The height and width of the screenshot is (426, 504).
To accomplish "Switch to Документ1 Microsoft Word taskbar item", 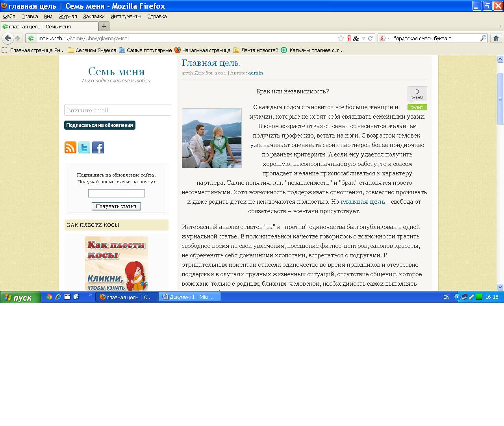I will pos(189,297).
